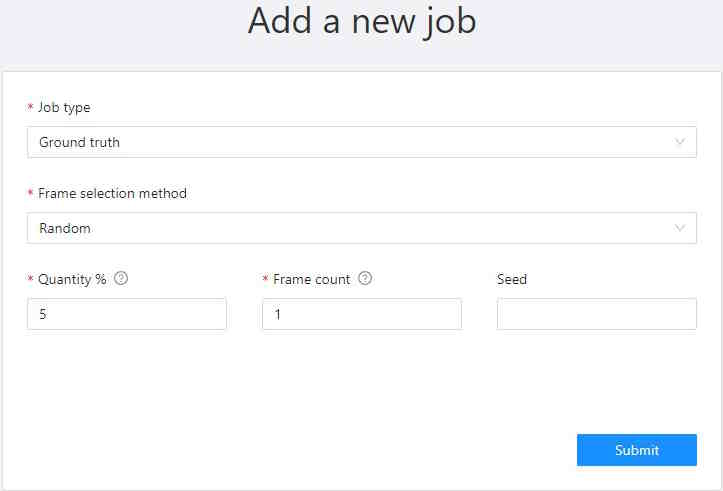Click the red asterisk beside Job type
723x491 pixels.
click(30, 108)
